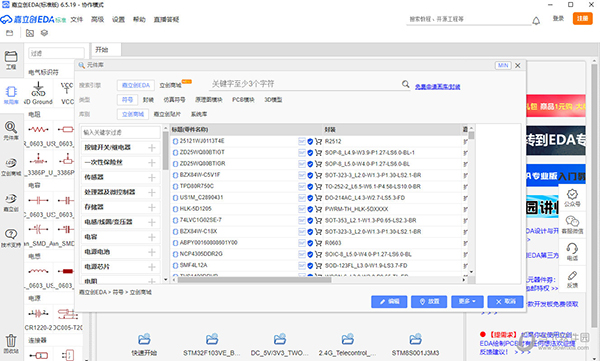Open 技术支持 help icon in sidebar
This screenshot has width=600, height=361.
(x=11, y=238)
